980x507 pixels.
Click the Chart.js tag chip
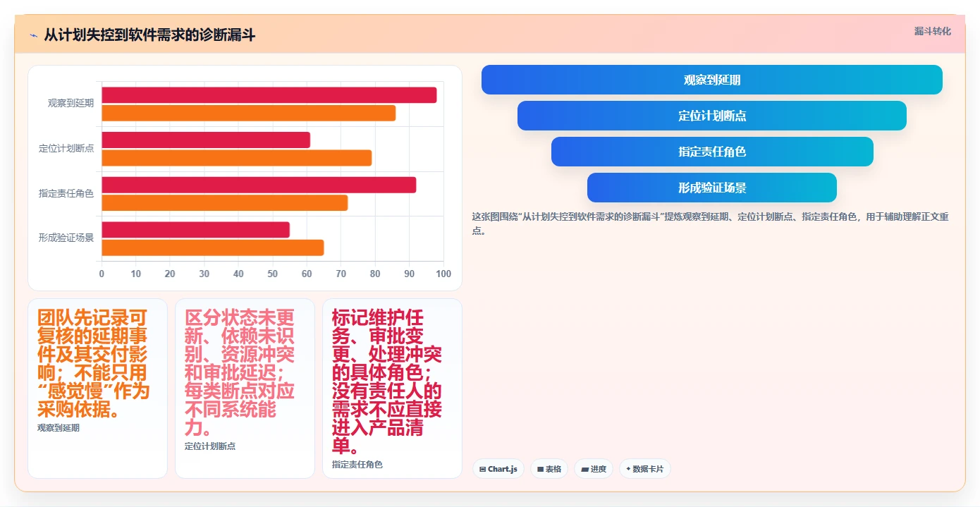coord(498,469)
